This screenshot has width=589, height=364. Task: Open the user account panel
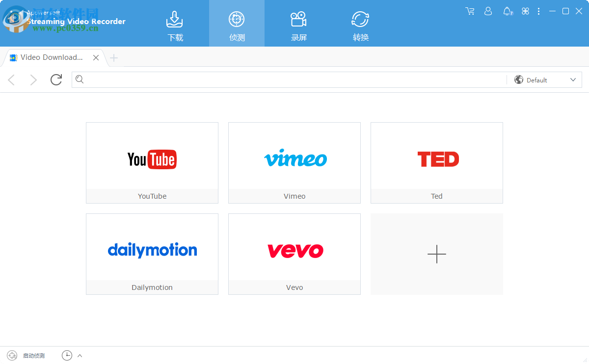click(488, 11)
